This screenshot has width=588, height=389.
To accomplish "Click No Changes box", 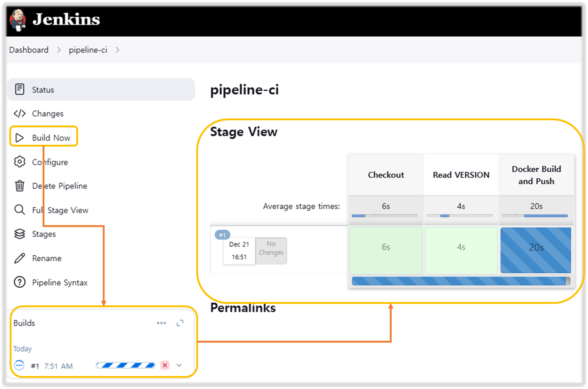I will click(271, 251).
